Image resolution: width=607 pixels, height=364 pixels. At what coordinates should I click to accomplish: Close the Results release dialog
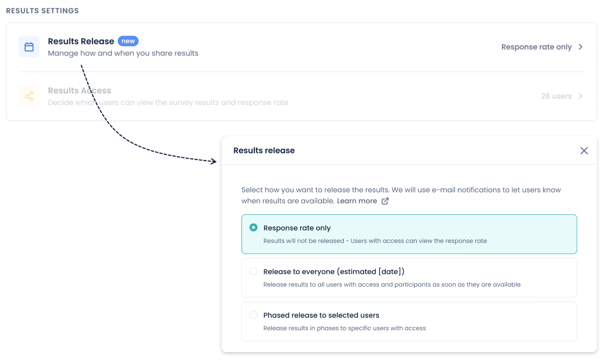[584, 151]
